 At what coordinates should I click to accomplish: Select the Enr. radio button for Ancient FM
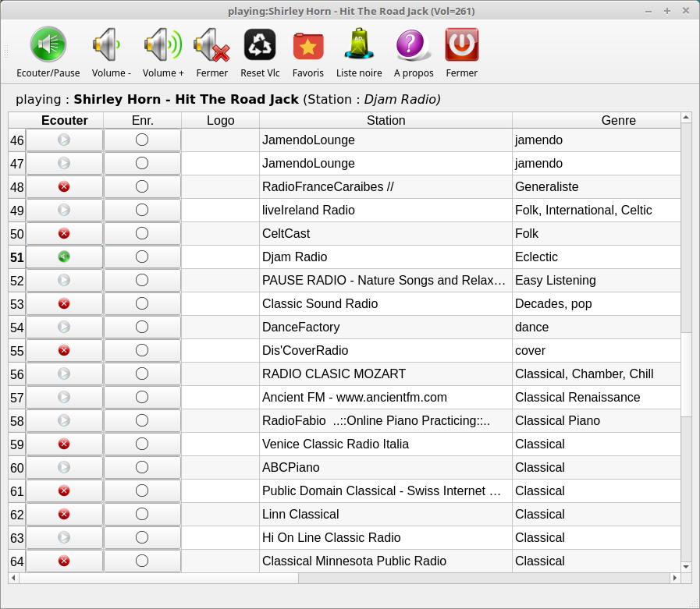pyautogui.click(x=142, y=397)
